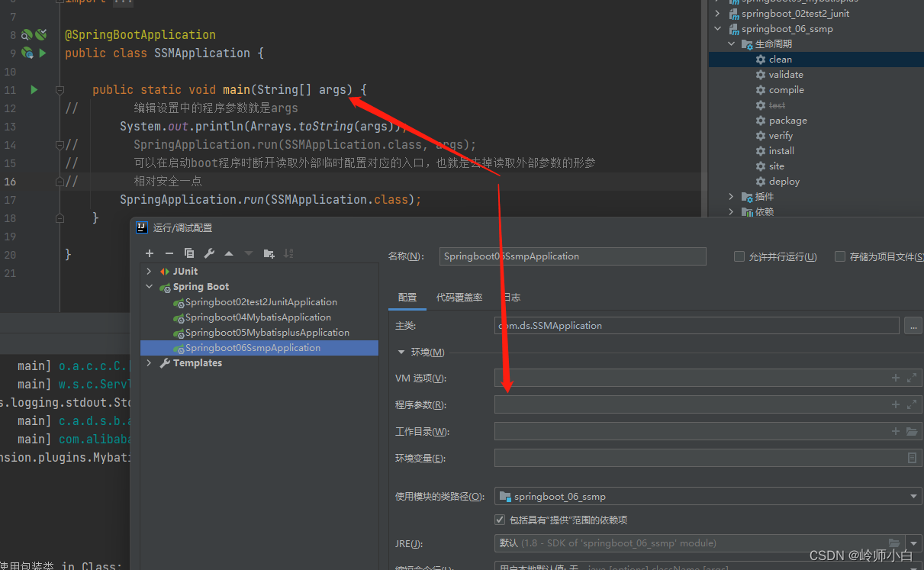Viewport: 924px width, 570px height.
Task: Expand 依赖 node in Maven panel
Action: (731, 211)
